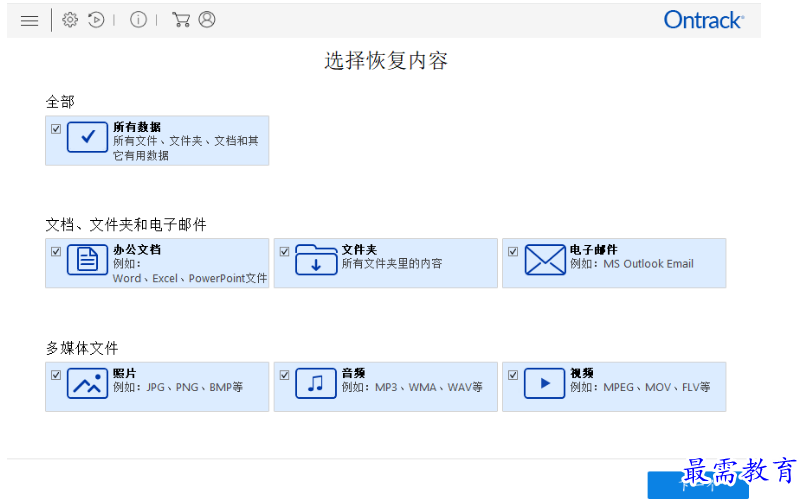805x502 pixels.
Task: Click the 音频 music note icon
Action: pos(316,383)
